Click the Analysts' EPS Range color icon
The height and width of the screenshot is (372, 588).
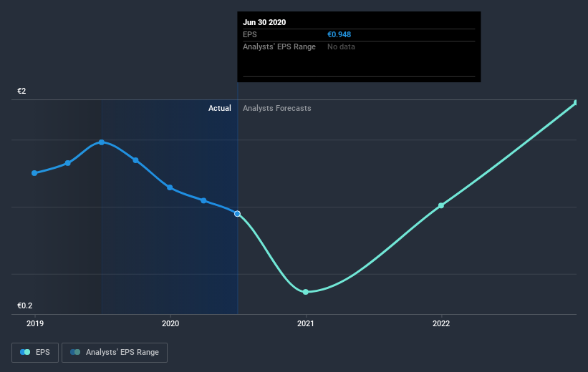[x=75, y=352]
